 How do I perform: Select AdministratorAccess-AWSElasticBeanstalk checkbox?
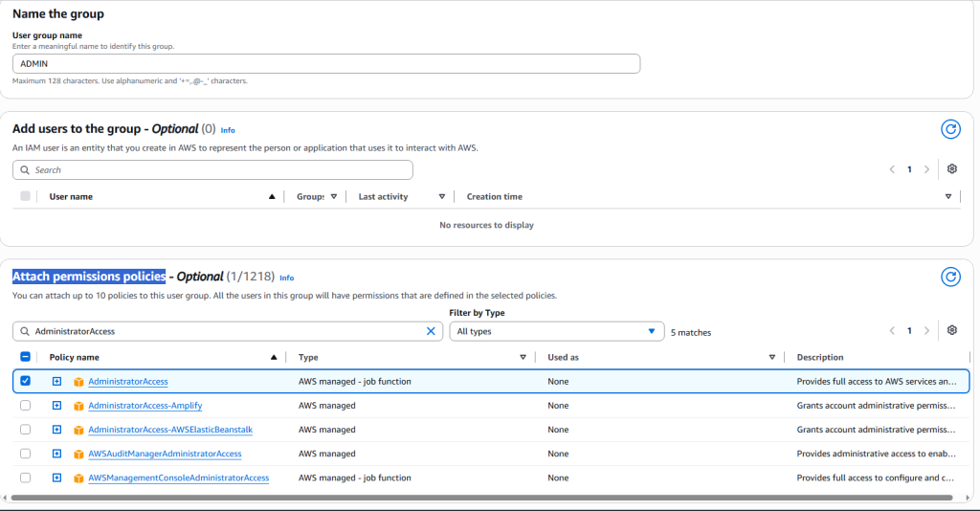[25, 429]
